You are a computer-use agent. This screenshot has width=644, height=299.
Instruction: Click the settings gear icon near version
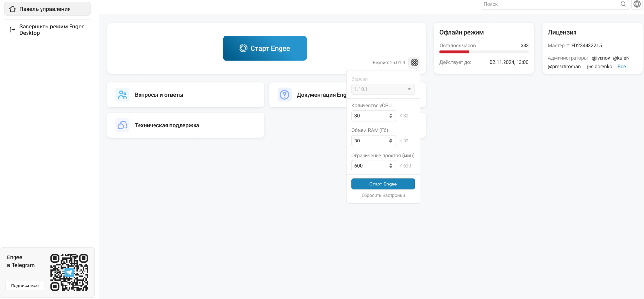414,62
